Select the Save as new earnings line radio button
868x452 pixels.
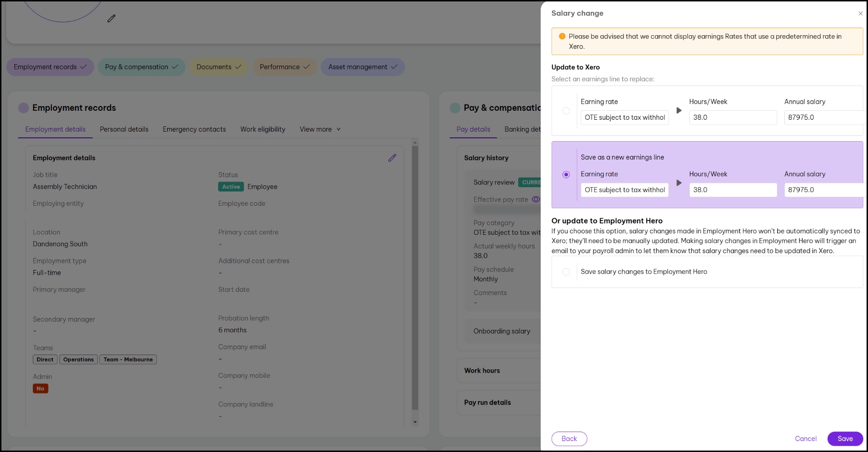tap(566, 174)
